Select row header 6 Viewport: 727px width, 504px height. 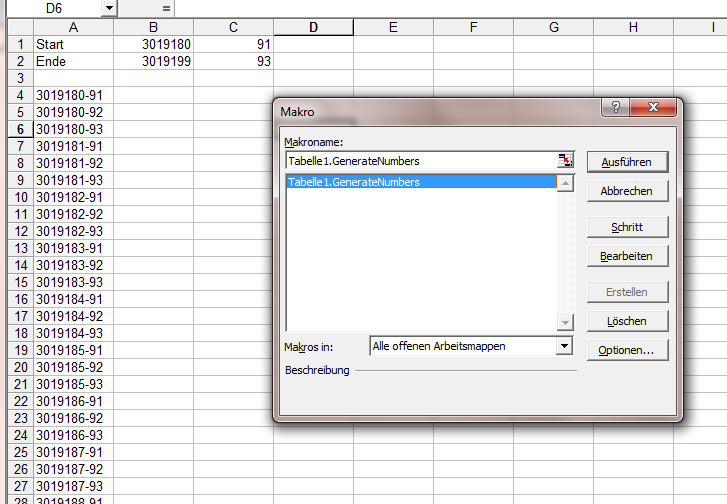click(20, 129)
